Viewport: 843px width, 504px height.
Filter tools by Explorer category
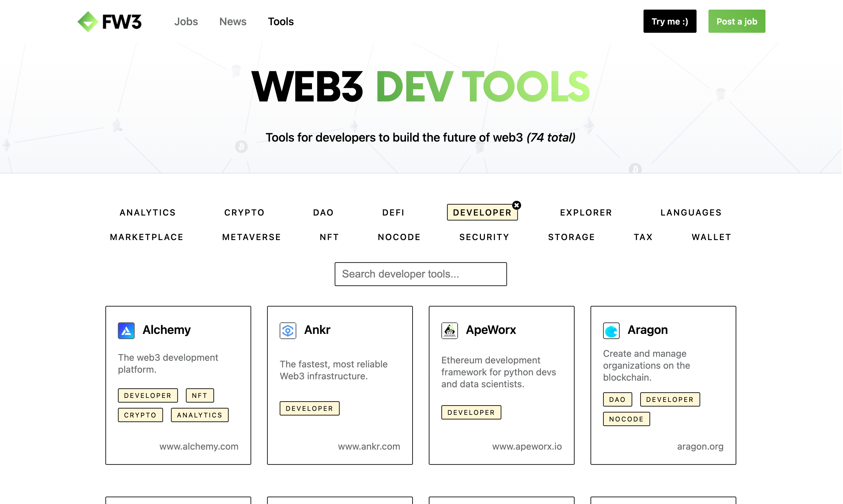pyautogui.click(x=586, y=213)
